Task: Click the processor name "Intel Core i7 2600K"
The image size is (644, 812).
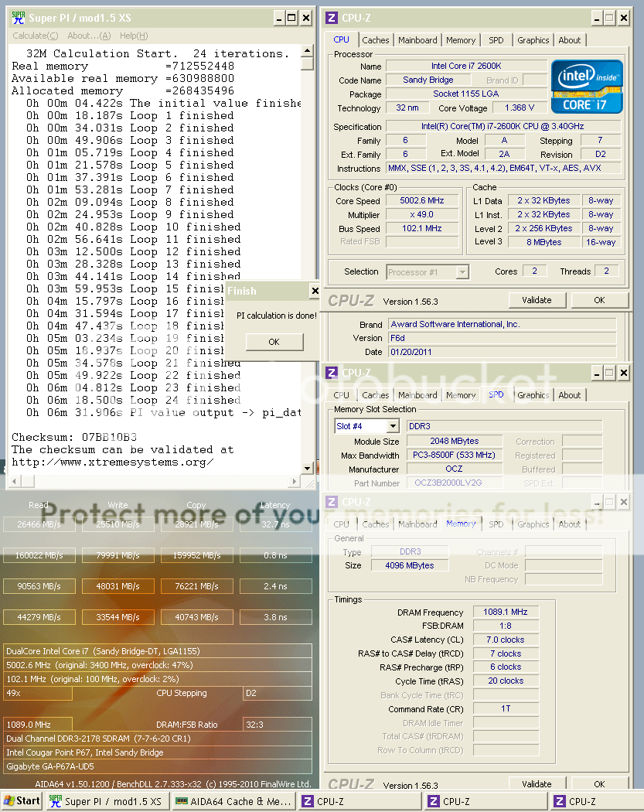Action: coord(466,66)
